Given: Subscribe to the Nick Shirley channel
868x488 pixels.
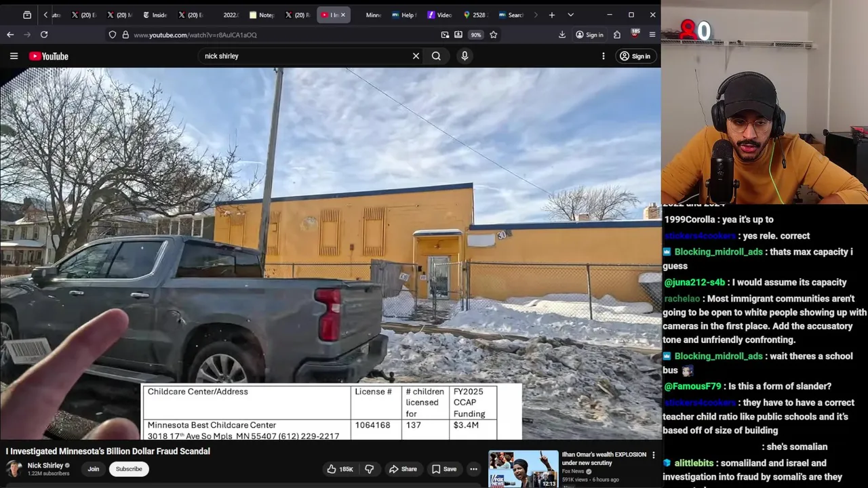Looking at the screenshot, I should pos(129,469).
